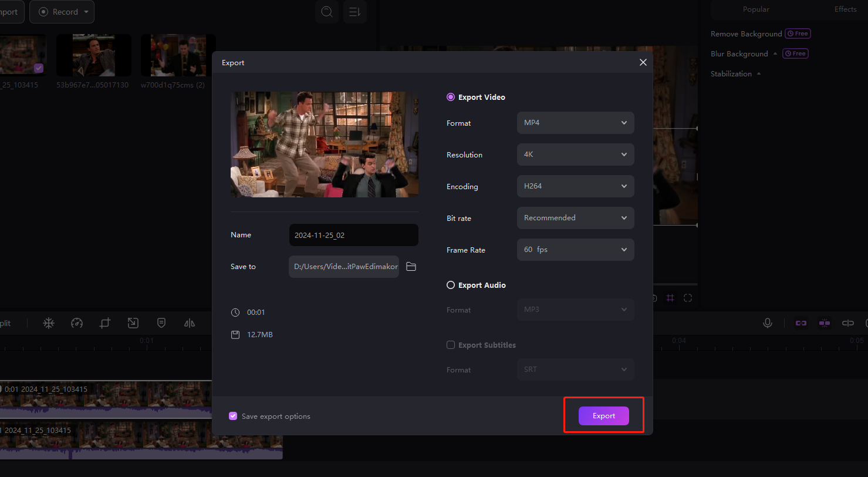Click the clock duration icon
Image resolution: width=868 pixels, height=477 pixels.
pyautogui.click(x=235, y=313)
